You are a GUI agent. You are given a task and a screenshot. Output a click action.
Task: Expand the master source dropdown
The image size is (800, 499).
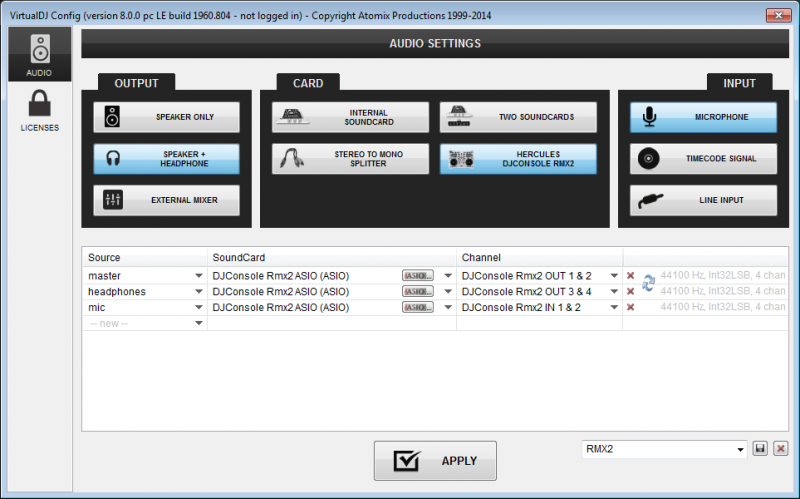coord(198,276)
